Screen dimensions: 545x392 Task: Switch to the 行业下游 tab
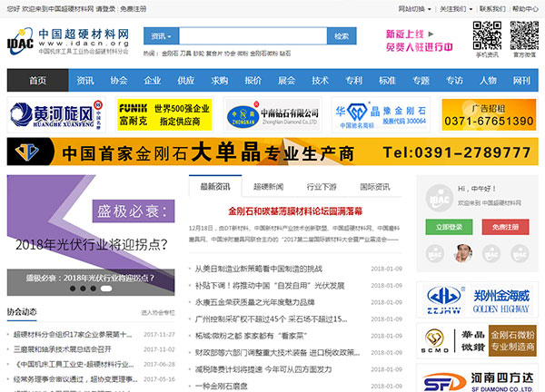tap(322, 187)
